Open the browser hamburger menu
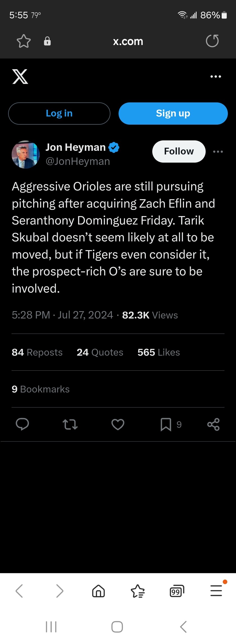The height and width of the screenshot is (644, 236). click(x=216, y=591)
